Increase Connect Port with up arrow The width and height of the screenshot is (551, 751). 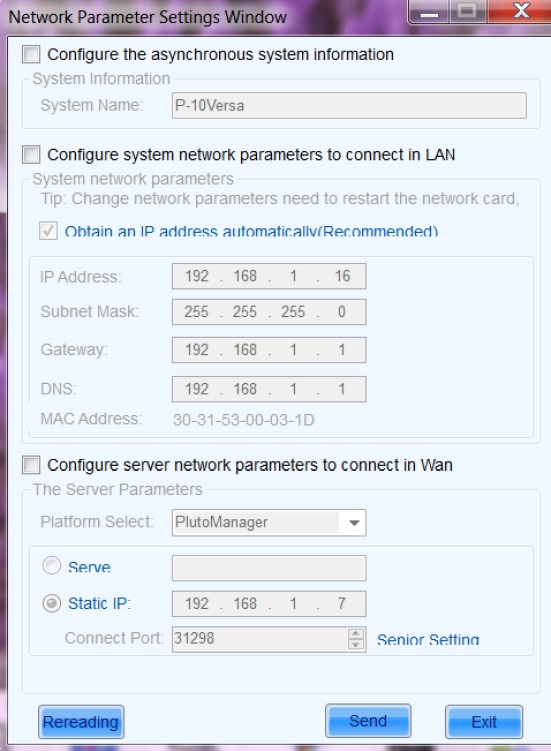pyautogui.click(x=356, y=634)
